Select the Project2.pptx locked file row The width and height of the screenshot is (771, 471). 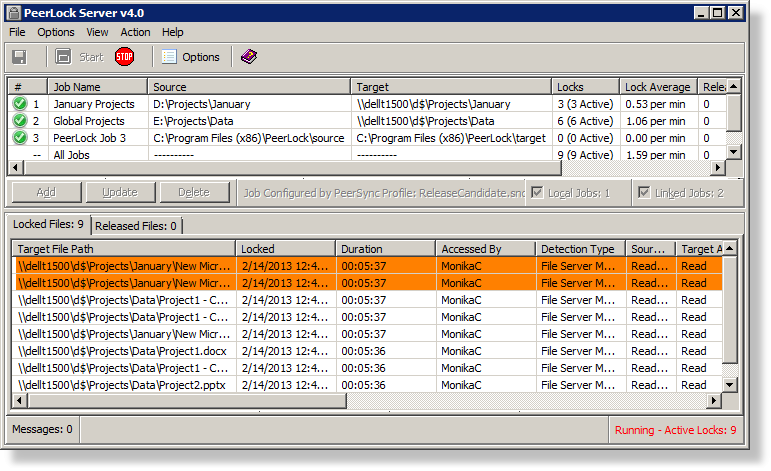(x=367, y=385)
